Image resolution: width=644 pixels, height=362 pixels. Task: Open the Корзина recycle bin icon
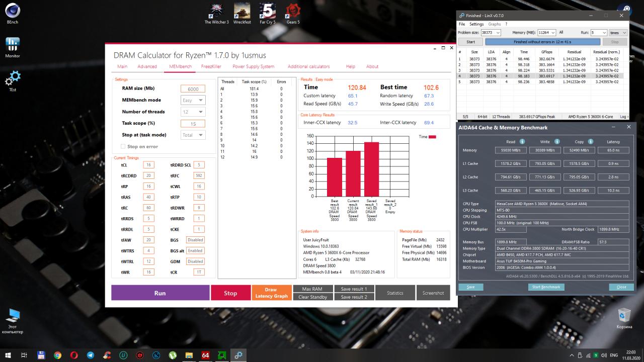[x=624, y=318]
